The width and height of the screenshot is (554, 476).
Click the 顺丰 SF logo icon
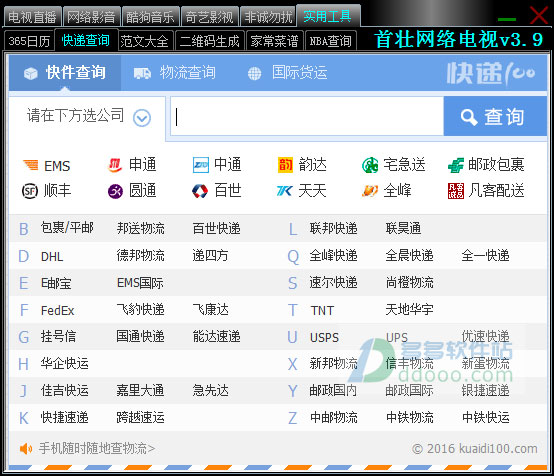tap(30, 191)
